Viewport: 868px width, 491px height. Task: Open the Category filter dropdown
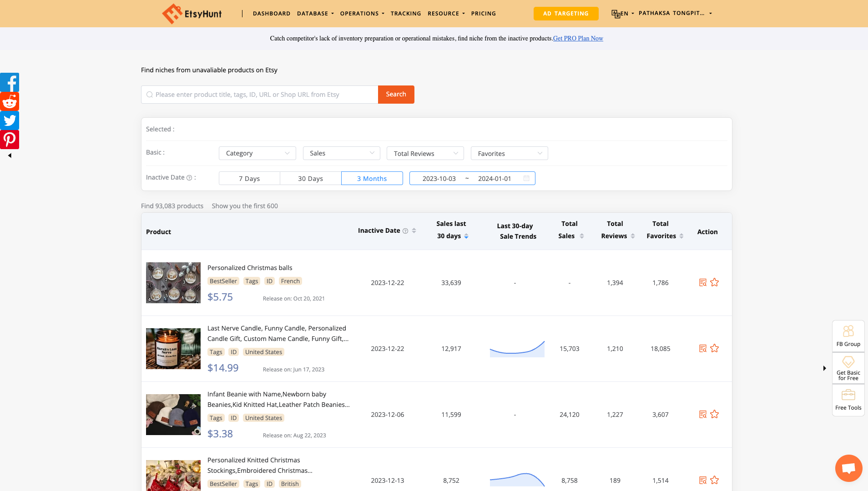pos(257,153)
